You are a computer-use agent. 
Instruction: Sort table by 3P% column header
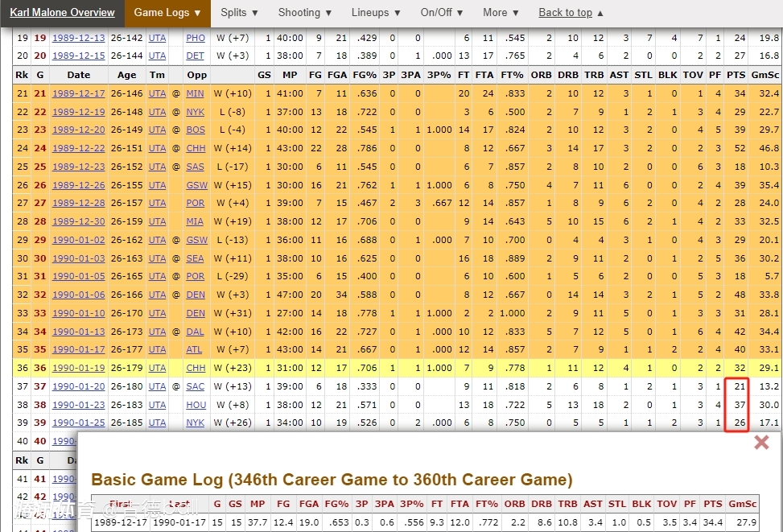pyautogui.click(x=439, y=75)
